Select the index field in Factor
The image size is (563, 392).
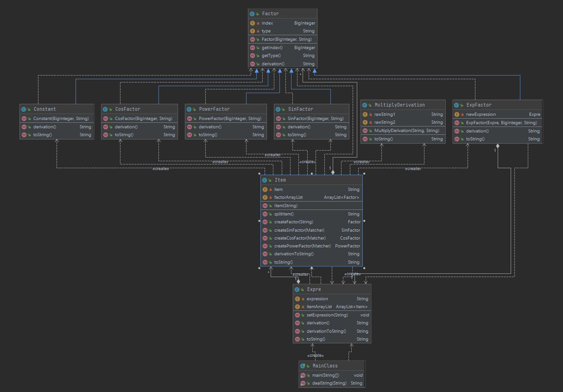tap(283, 23)
